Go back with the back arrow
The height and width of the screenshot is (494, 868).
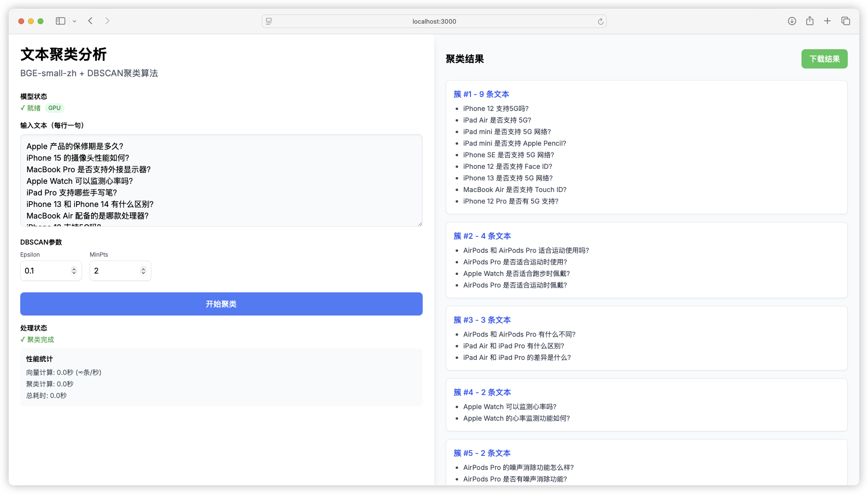click(x=90, y=21)
